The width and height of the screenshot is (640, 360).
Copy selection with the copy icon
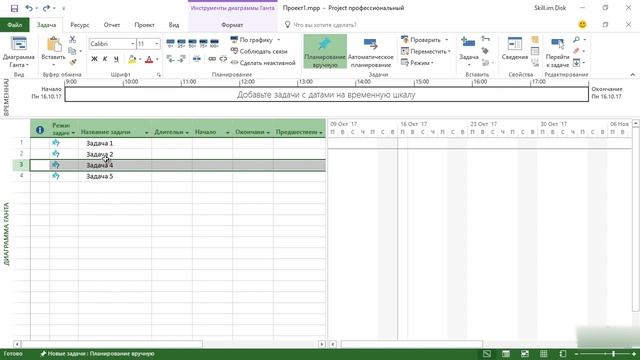[72, 51]
